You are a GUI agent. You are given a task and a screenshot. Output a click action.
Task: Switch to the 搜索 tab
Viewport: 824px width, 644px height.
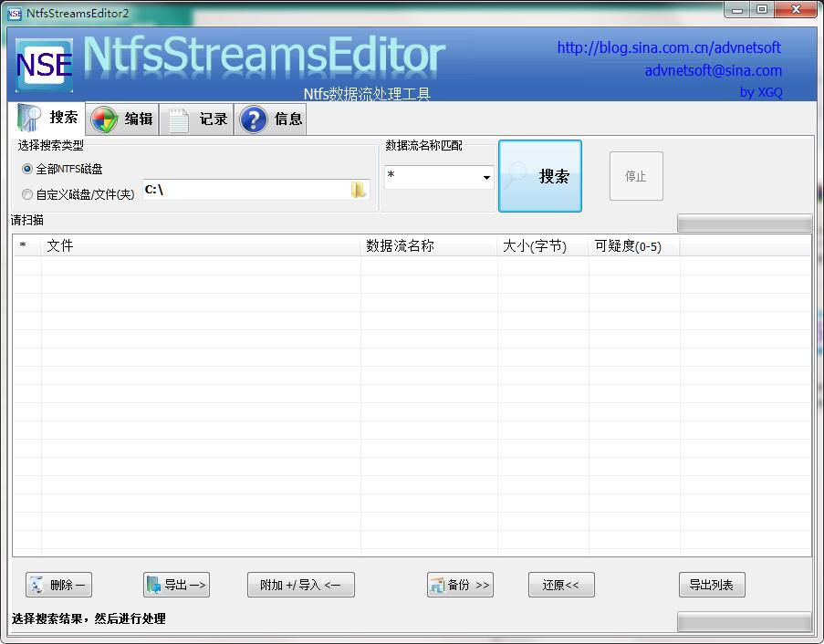click(x=47, y=118)
